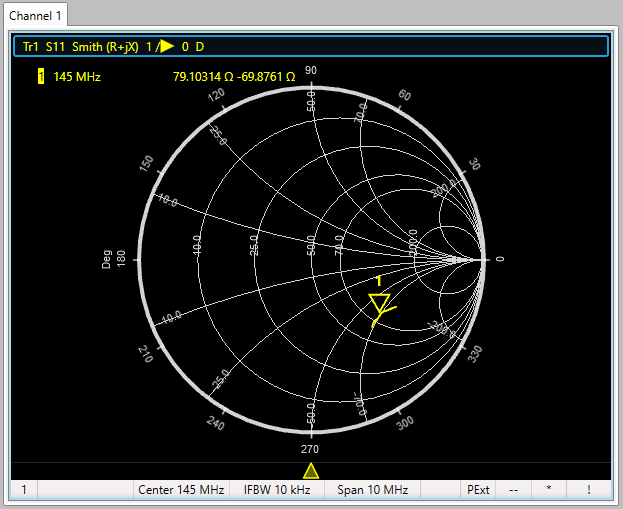Click the Tr1 trace label
623x509 pixels.
(x=31, y=47)
